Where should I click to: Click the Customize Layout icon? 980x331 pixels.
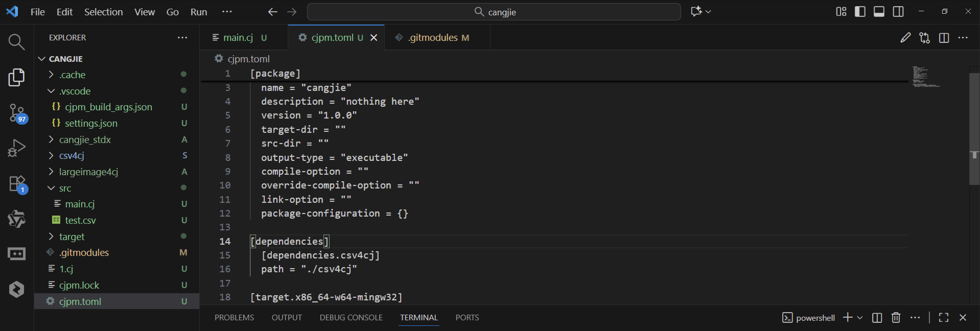(841, 12)
